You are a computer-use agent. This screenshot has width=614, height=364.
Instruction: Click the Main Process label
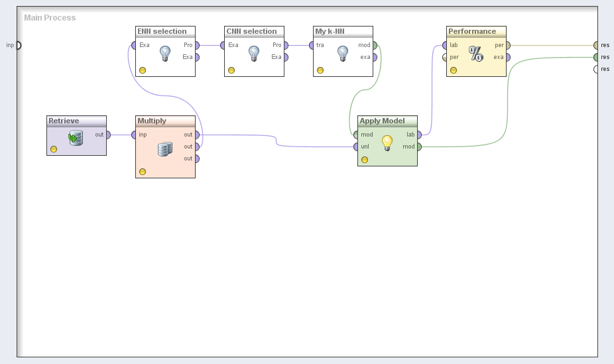50,17
